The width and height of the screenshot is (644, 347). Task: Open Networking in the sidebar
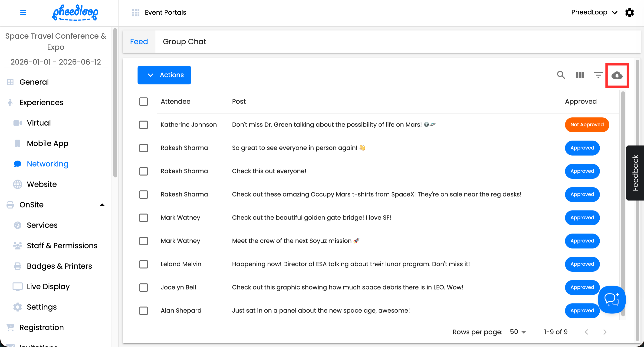(x=47, y=164)
